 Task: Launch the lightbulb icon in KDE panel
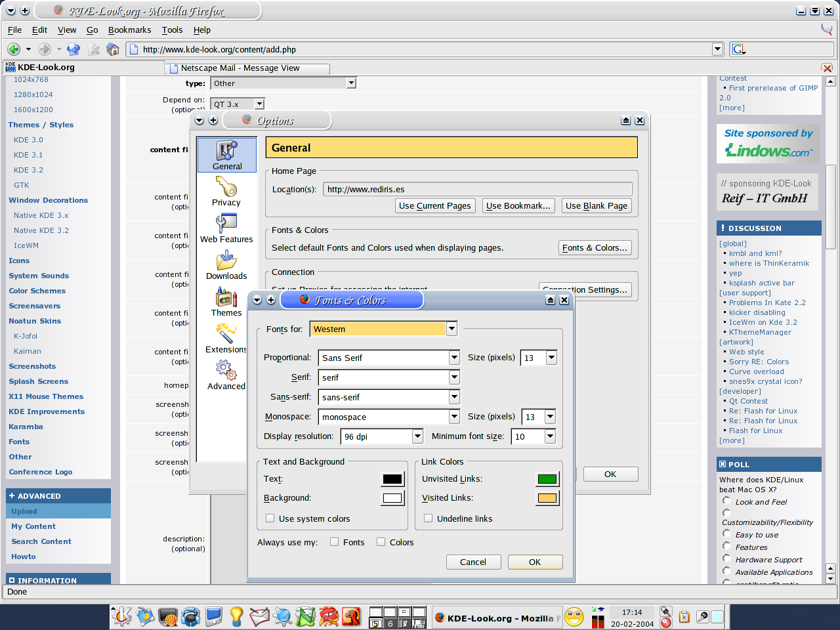click(237, 617)
